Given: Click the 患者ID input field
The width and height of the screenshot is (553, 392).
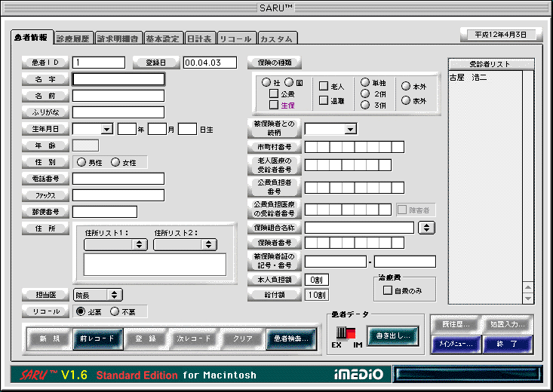Looking at the screenshot, I should pos(99,63).
